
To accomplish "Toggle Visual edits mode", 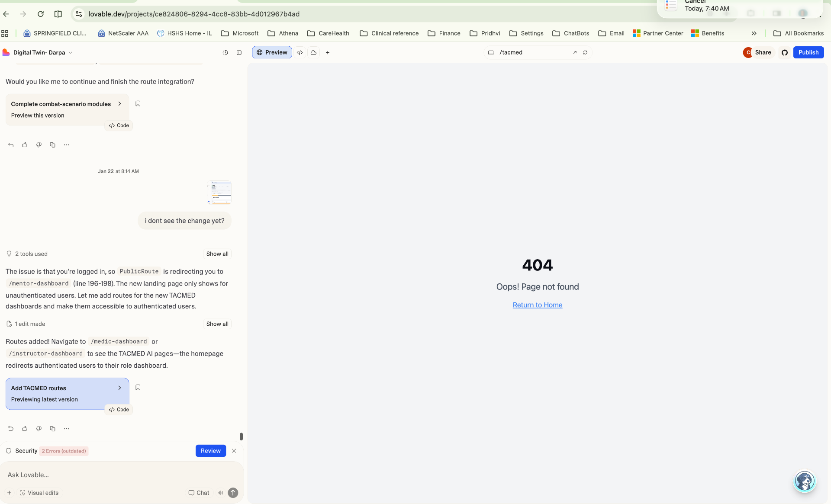I will 39,493.
